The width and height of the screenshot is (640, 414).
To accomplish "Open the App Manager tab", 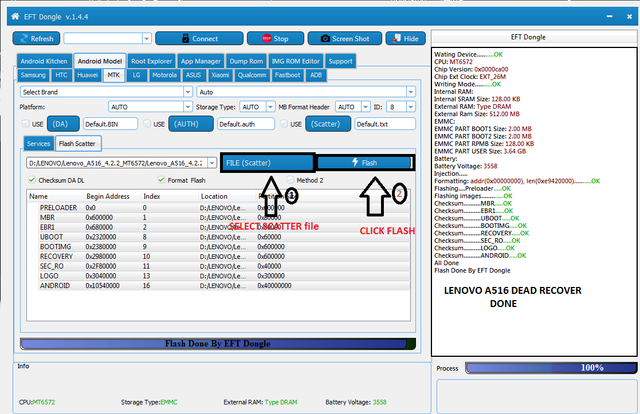I will click(201, 61).
